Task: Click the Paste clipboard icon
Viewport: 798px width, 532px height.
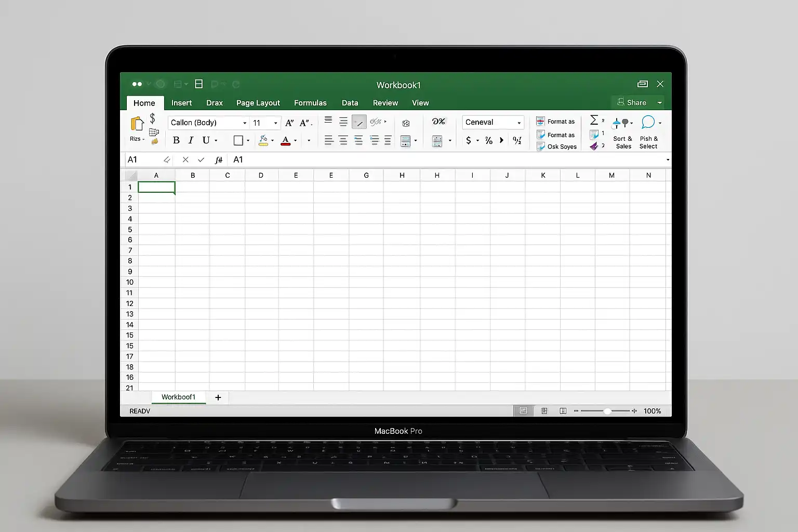Action: click(137, 124)
